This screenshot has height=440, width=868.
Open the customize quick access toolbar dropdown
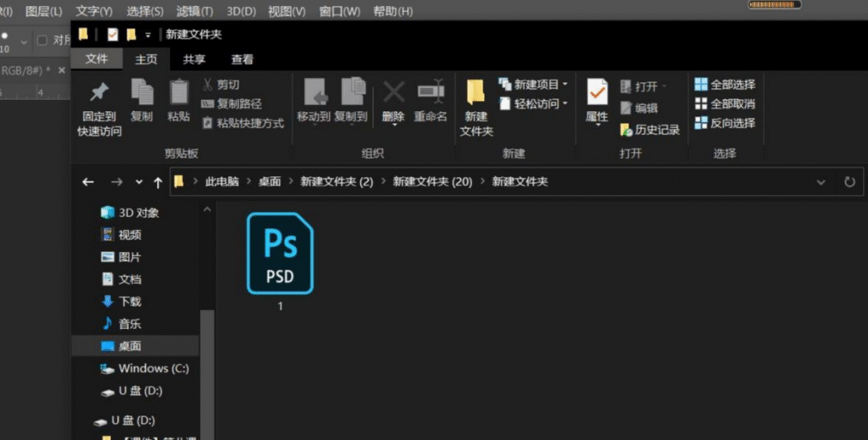147,36
